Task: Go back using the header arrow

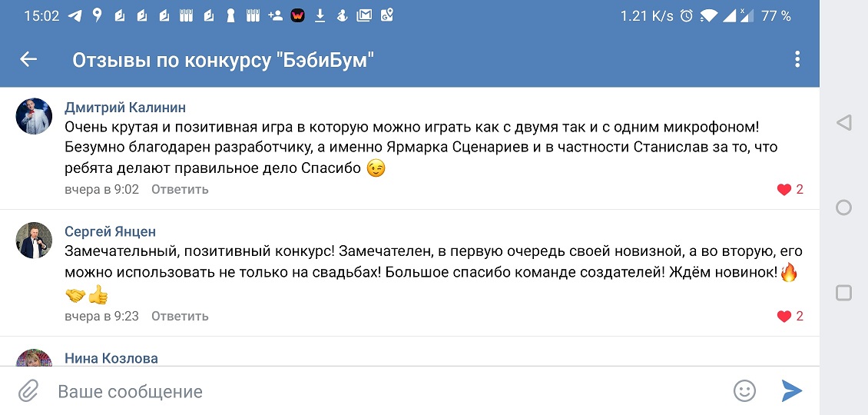Action: coord(28,59)
